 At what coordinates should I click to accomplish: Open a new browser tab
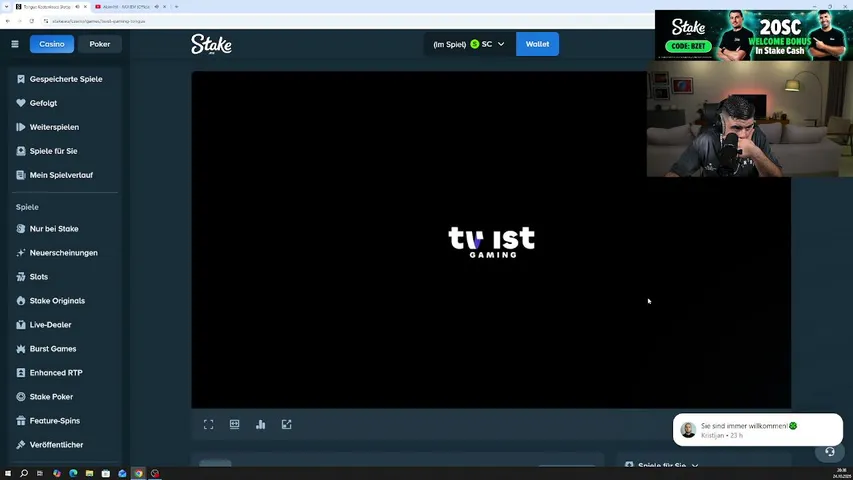click(x=176, y=7)
